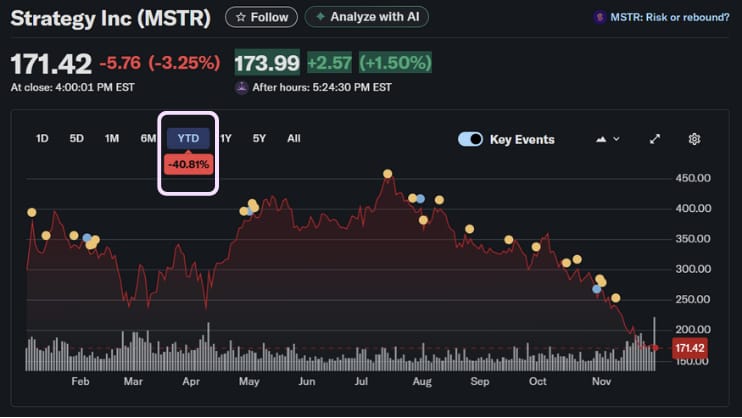Select the 1D time range
742x418 pixels.
pyautogui.click(x=42, y=138)
